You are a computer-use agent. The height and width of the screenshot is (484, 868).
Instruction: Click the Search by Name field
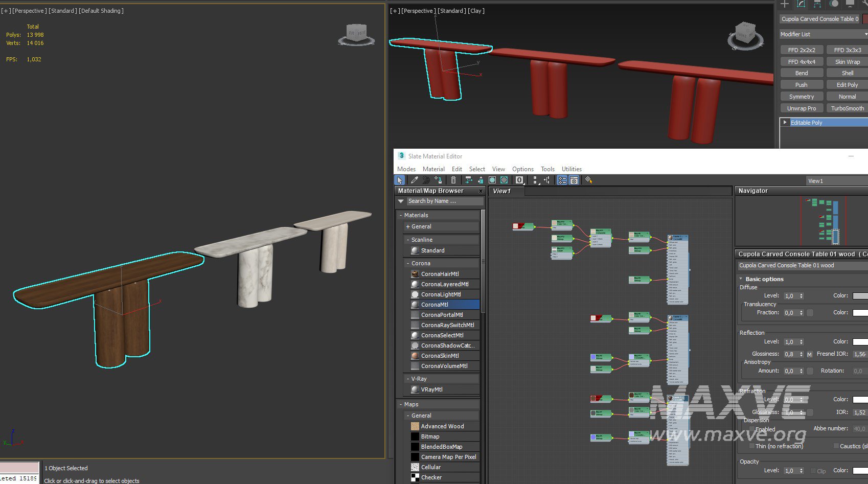coord(444,201)
